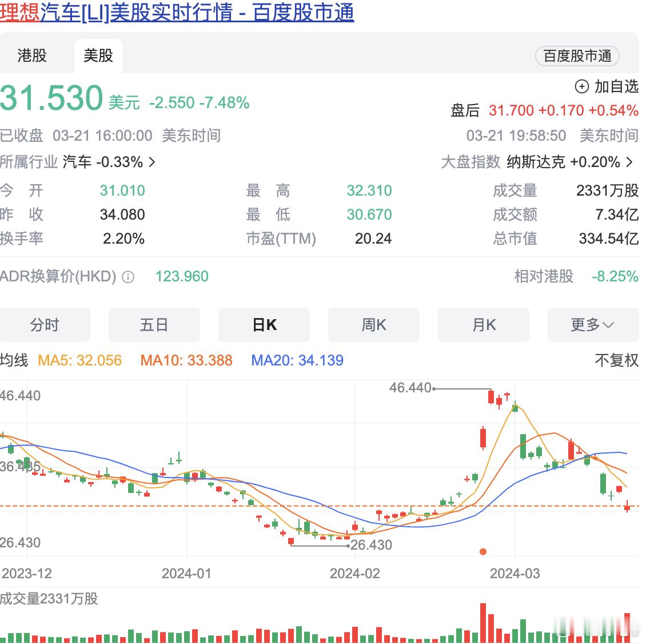Click the 成交量2331万股 volume label

49,599
